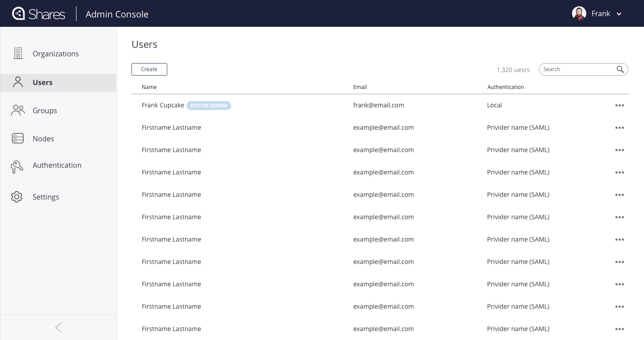Screen dimensions: 644x340
Task: Click the Name column header
Action: pos(149,87)
